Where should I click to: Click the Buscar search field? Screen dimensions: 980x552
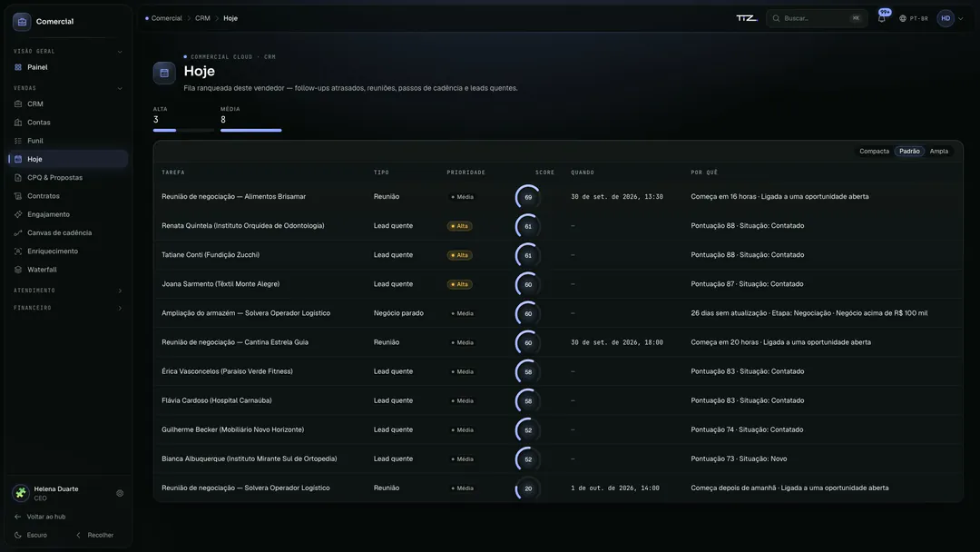click(817, 18)
